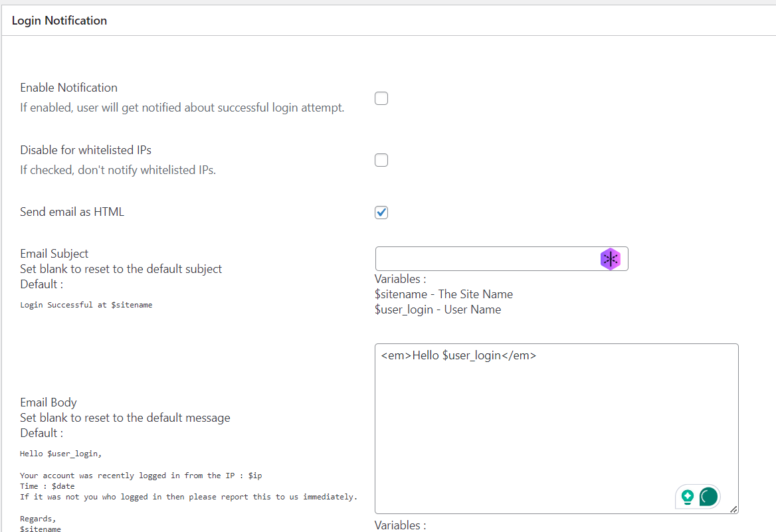Click 'Your account was recently logged in' line
Screen dimensions: 776x532
click(141, 476)
